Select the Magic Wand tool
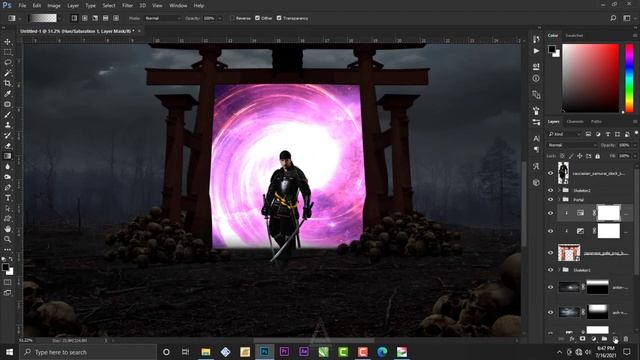 point(7,73)
